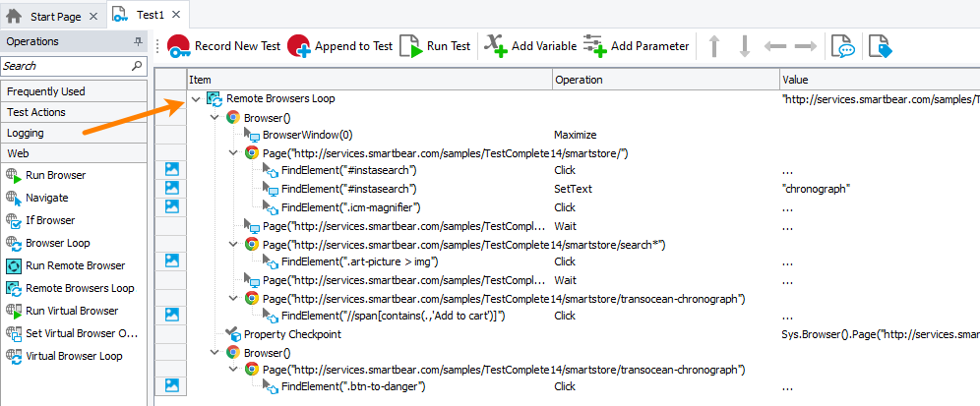Select Virtual Browser Loop operation
Screen dimensions: 980x406
coord(65,356)
